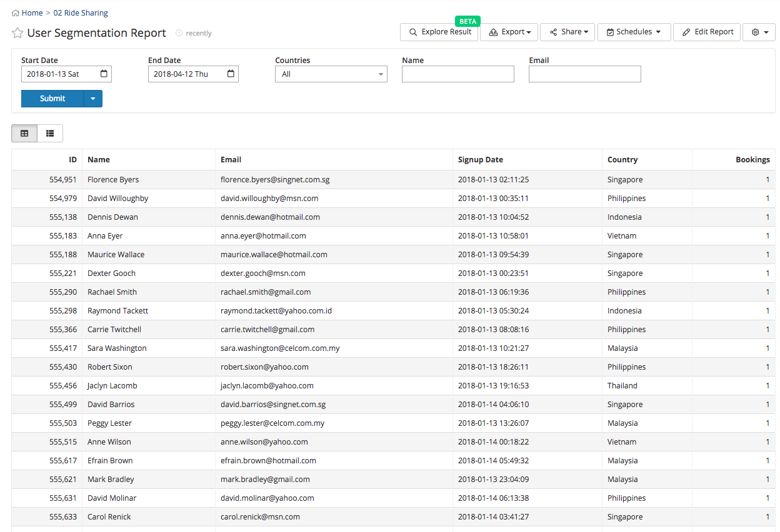Click inside the Name filter field
This screenshot has width=780, height=532.
pyautogui.click(x=457, y=74)
